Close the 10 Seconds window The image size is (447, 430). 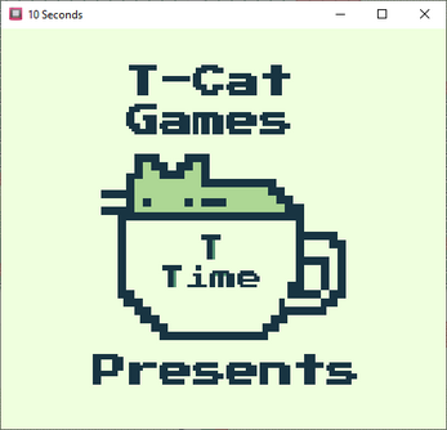[x=425, y=14]
